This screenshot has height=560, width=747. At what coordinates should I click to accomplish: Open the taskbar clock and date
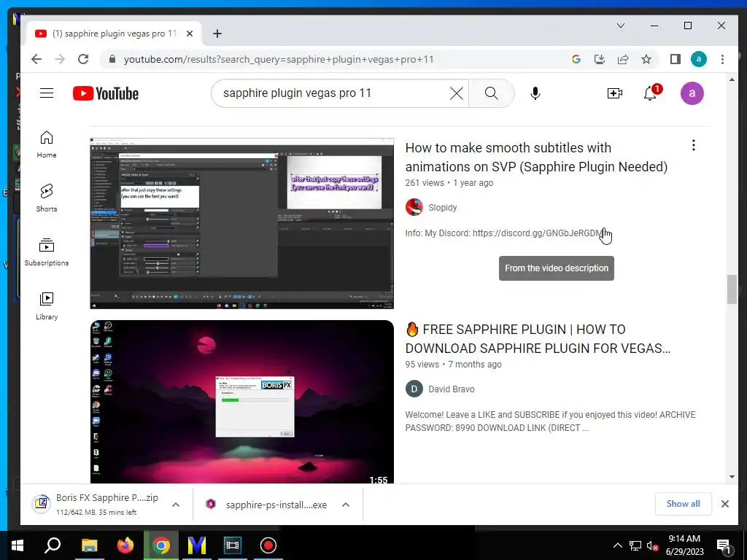[684, 545]
